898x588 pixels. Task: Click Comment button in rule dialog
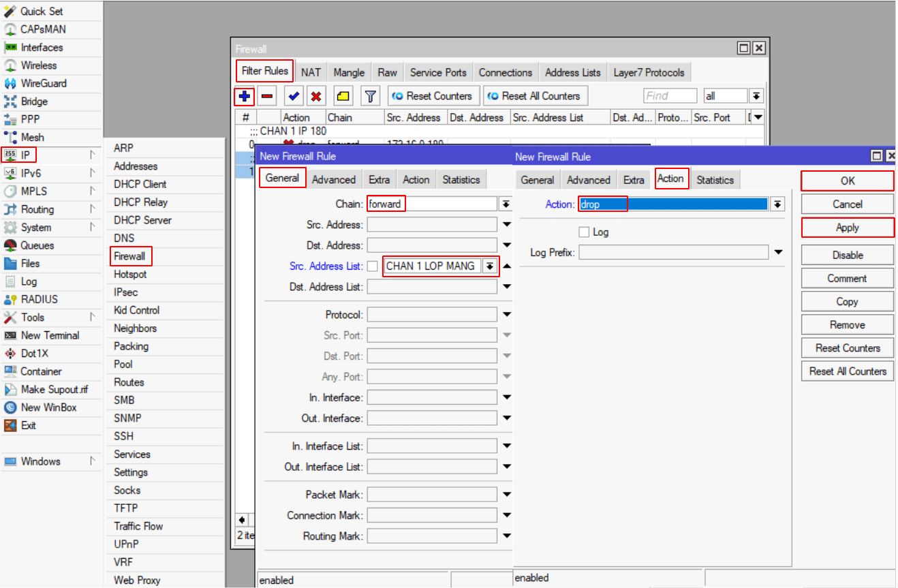[x=847, y=278]
